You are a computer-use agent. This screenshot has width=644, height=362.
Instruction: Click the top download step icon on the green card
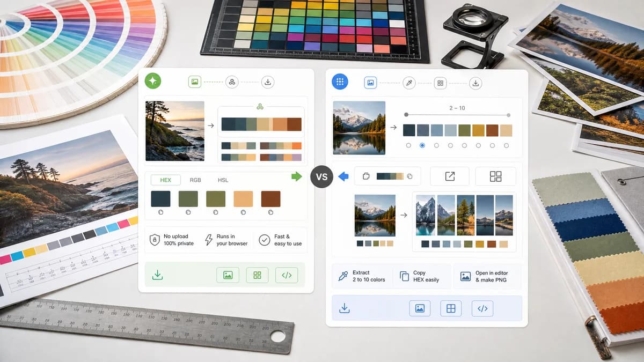(x=268, y=82)
